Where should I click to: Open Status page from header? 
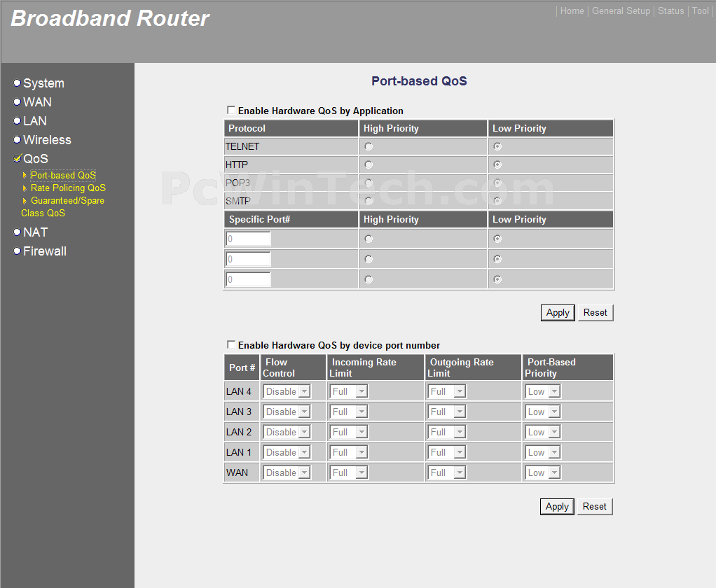[670, 11]
